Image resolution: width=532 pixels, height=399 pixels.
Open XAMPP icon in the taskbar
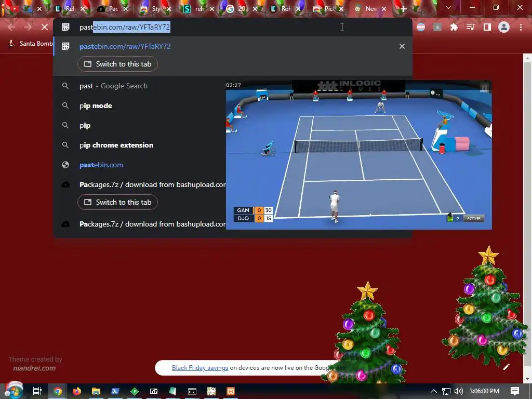(230, 391)
